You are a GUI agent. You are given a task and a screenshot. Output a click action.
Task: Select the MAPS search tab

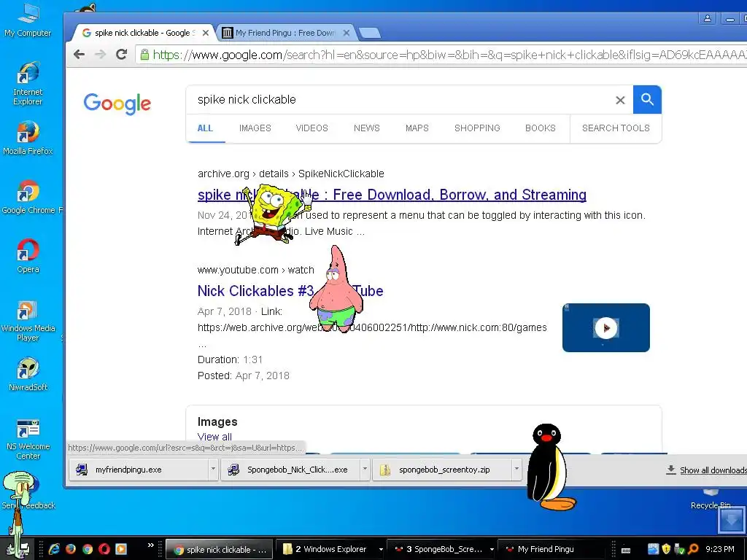coord(417,128)
